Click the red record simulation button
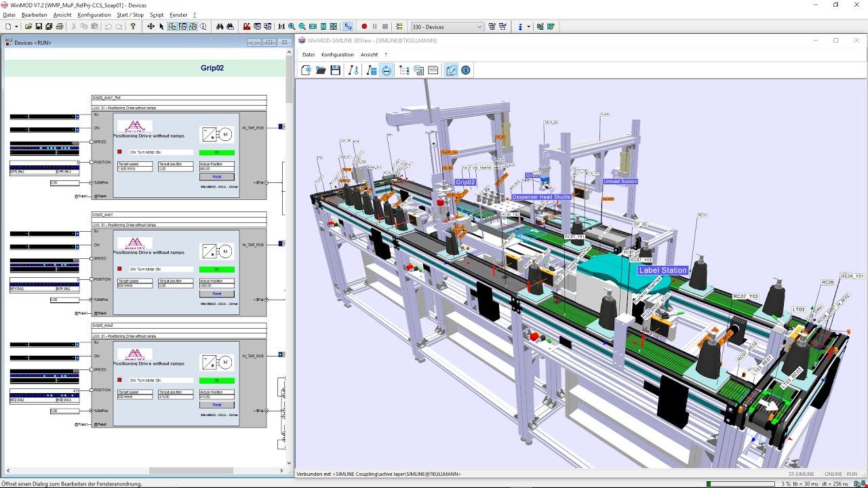868x488 pixels. [364, 26]
